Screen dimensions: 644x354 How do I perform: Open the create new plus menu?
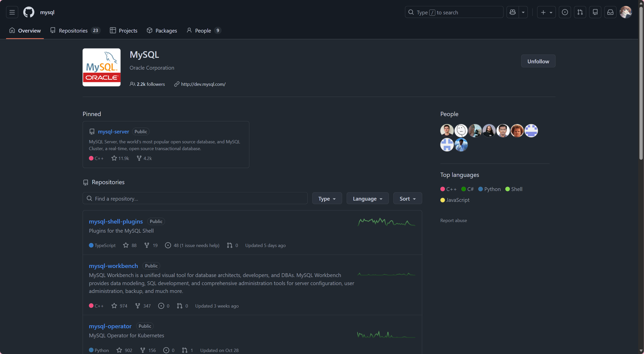pos(546,12)
